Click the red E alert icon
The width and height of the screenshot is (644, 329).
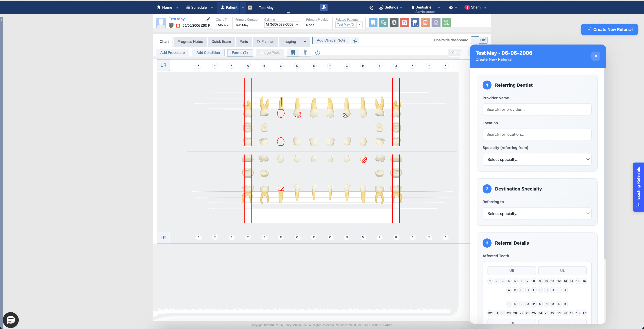click(x=178, y=25)
